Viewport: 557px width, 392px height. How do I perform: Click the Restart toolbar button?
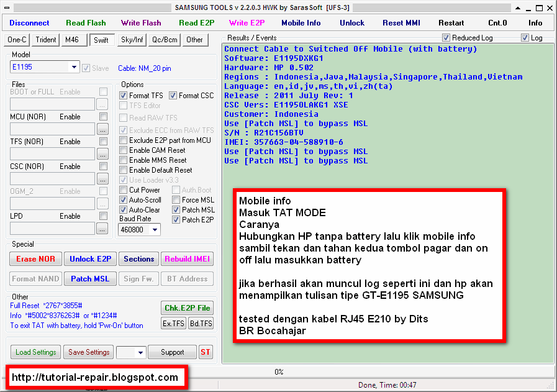451,23
